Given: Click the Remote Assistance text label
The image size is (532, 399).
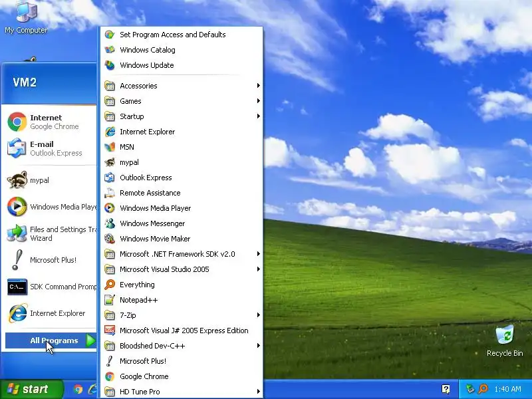Looking at the screenshot, I should [150, 193].
